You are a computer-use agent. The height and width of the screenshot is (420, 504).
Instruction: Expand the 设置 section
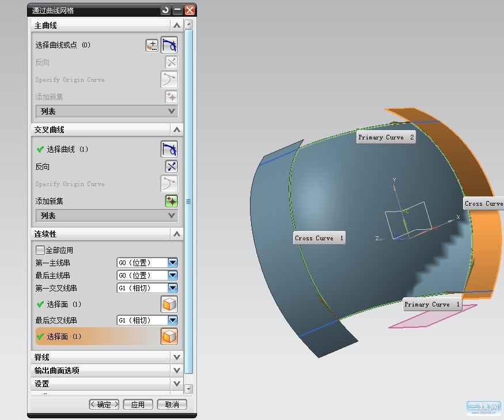176,384
